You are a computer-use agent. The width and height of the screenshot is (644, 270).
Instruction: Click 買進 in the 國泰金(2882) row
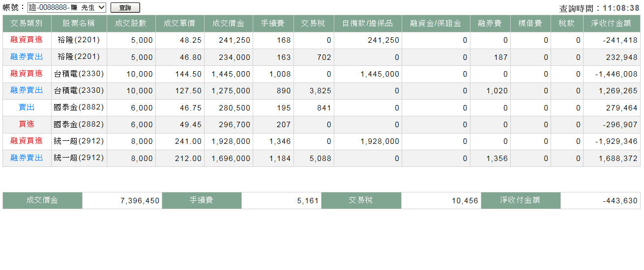[x=27, y=124]
